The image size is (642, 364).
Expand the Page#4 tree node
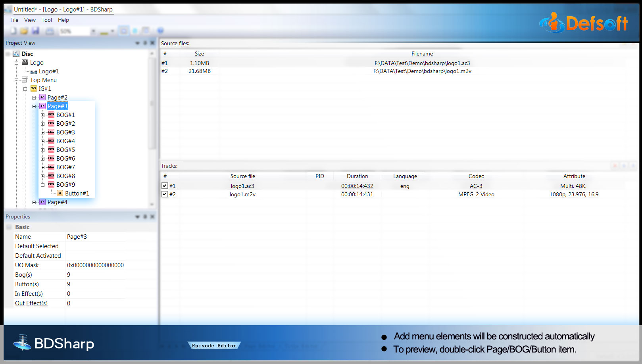point(34,202)
